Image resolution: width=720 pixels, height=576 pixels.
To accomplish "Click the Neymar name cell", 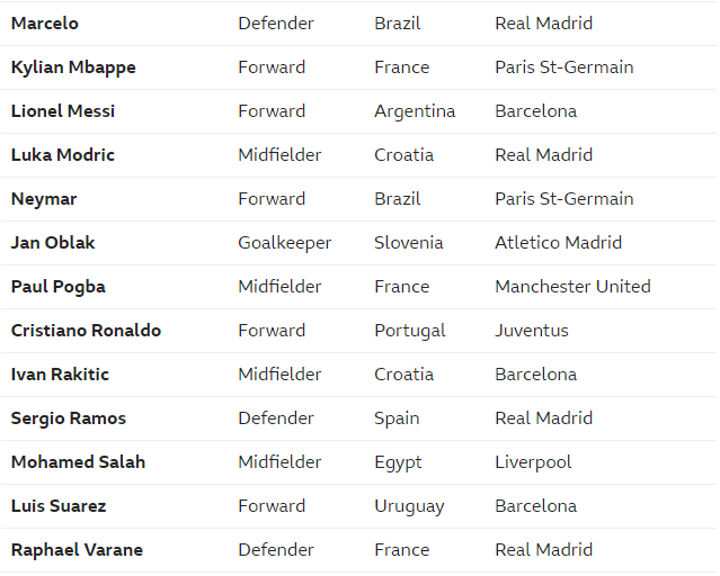I will 44,199.
